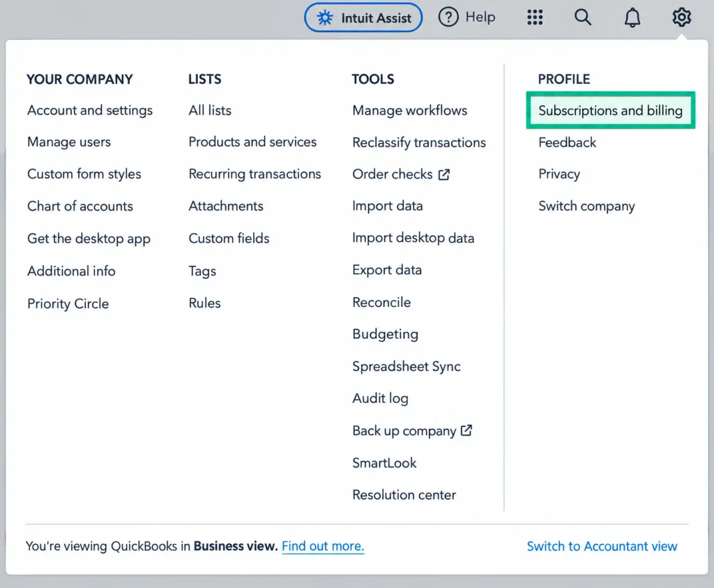
Task: Select Get the desktop app
Action: point(89,239)
